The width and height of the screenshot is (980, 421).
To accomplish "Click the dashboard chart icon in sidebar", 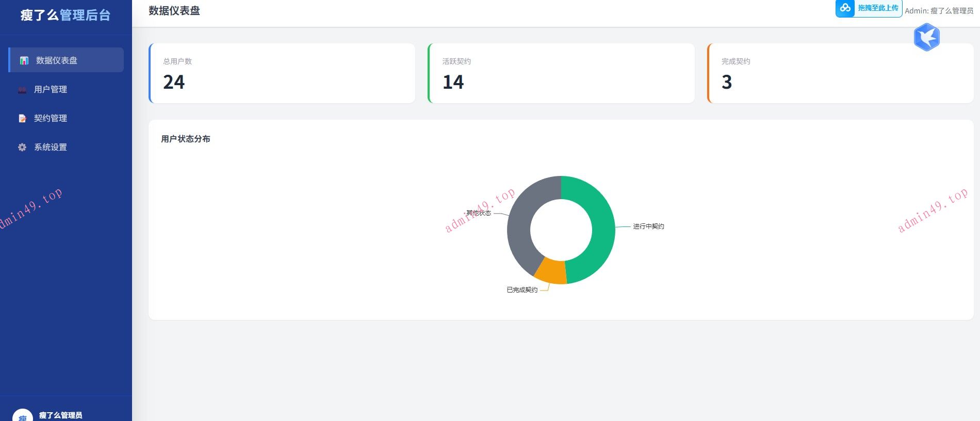I will pos(24,60).
